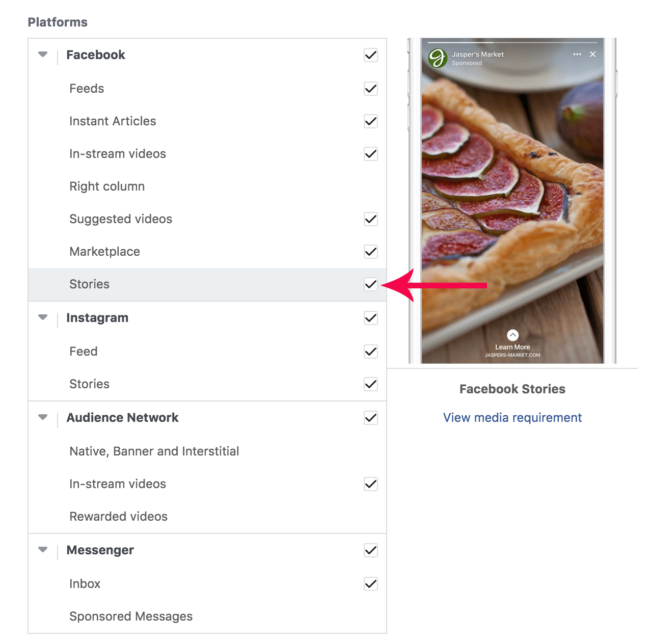Click the fig tart story preview image
Image resolution: width=649 pixels, height=644 pixels.
512,204
